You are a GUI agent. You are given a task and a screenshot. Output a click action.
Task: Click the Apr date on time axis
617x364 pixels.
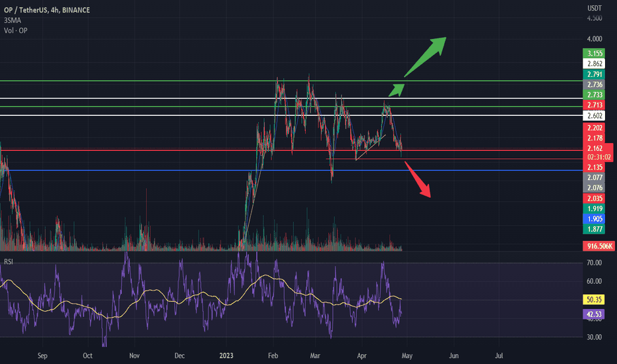click(361, 356)
